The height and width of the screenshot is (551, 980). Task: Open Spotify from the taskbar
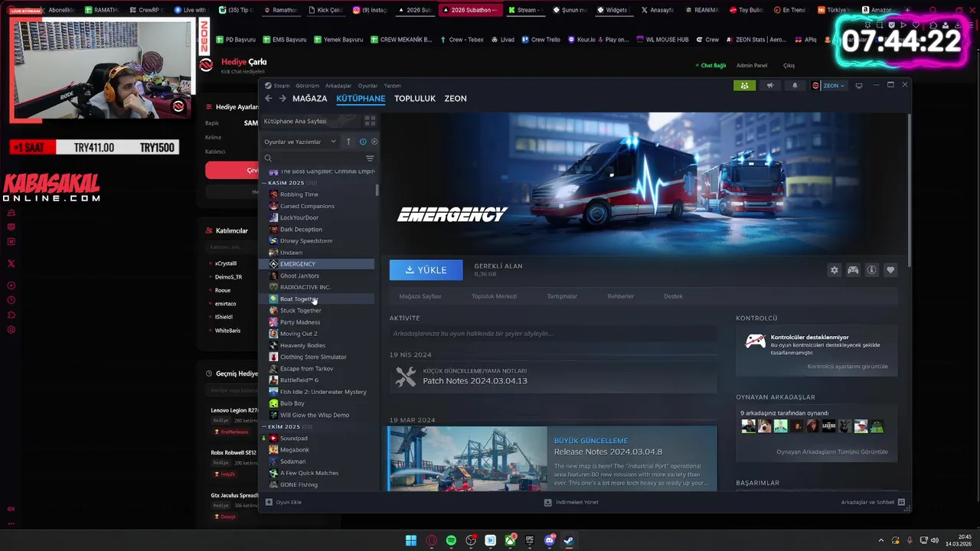(x=451, y=540)
